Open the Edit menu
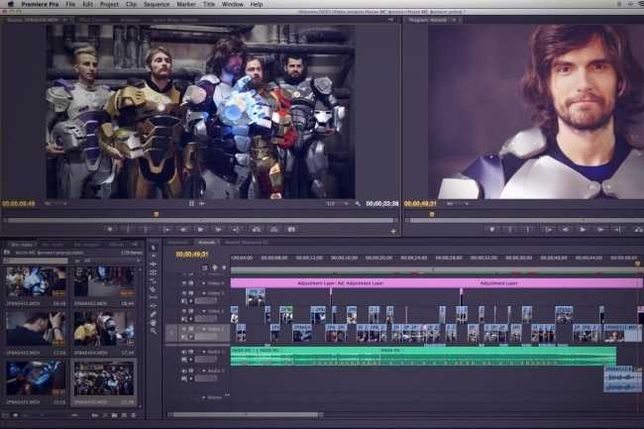644x429 pixels. [87, 4]
